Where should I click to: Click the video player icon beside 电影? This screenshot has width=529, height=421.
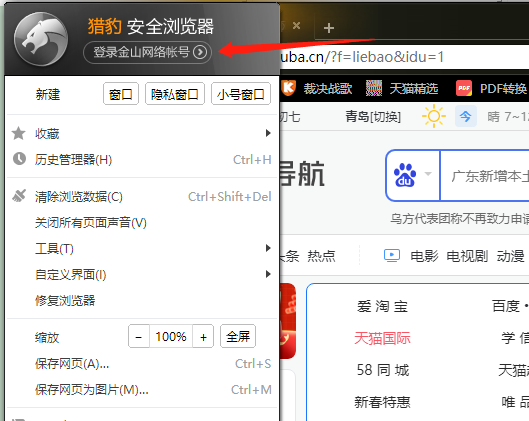point(392,256)
